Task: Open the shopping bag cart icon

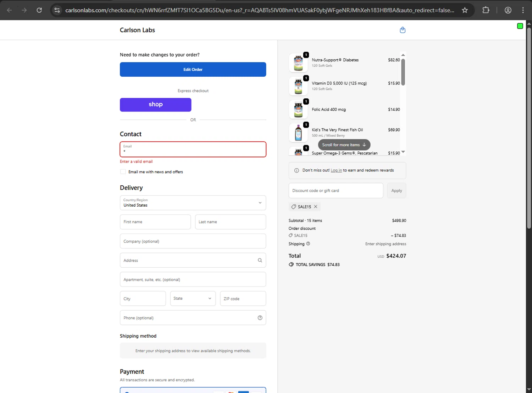Action: tap(403, 30)
